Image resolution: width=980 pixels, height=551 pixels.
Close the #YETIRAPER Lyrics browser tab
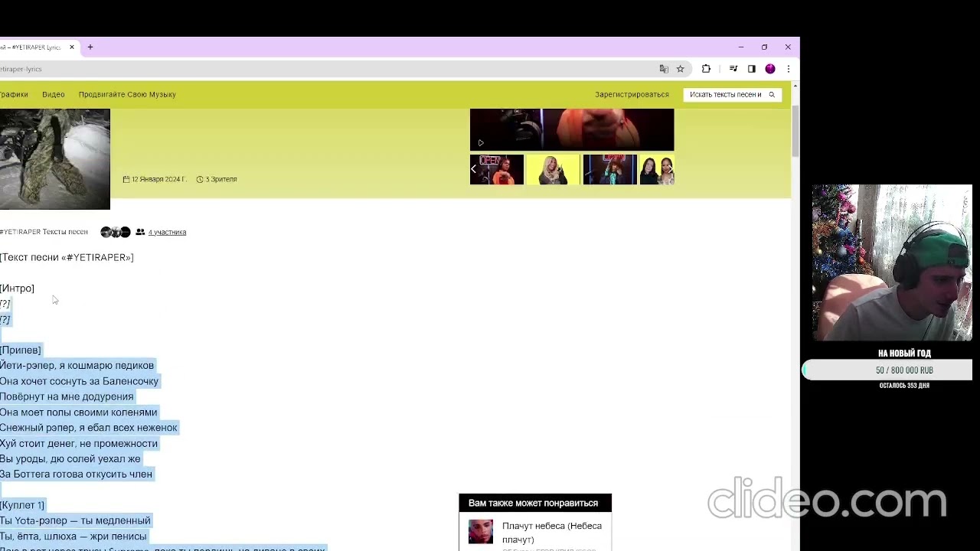coord(72,47)
